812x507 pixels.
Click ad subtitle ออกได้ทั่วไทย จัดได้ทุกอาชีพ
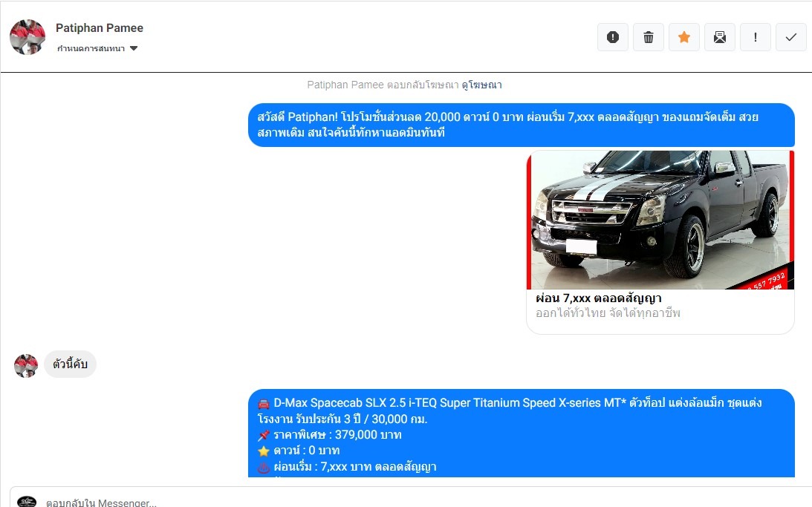608,313
